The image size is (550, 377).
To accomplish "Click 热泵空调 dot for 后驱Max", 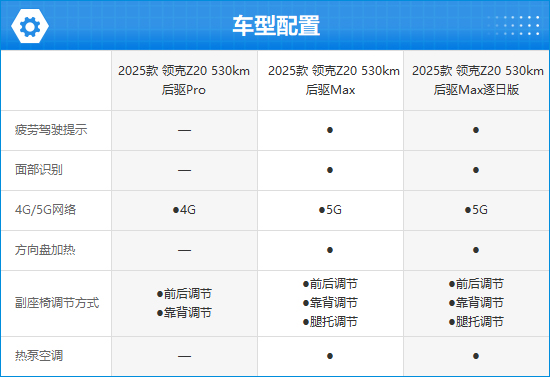I will tap(330, 356).
